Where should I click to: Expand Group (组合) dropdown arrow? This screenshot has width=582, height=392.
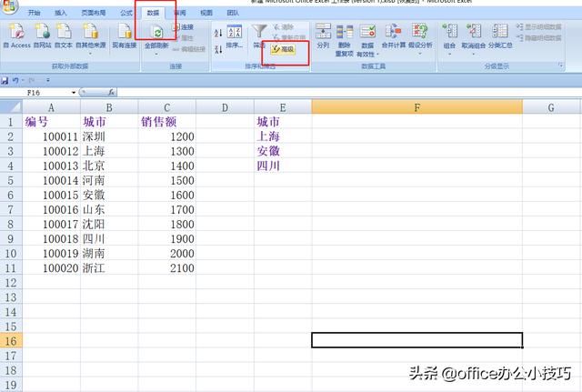coord(449,54)
